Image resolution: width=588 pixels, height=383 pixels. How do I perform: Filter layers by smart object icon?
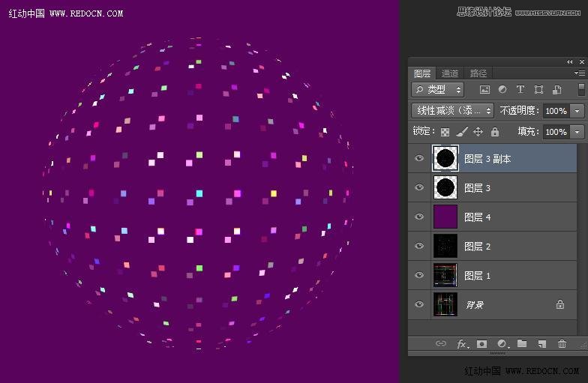pyautogui.click(x=556, y=90)
